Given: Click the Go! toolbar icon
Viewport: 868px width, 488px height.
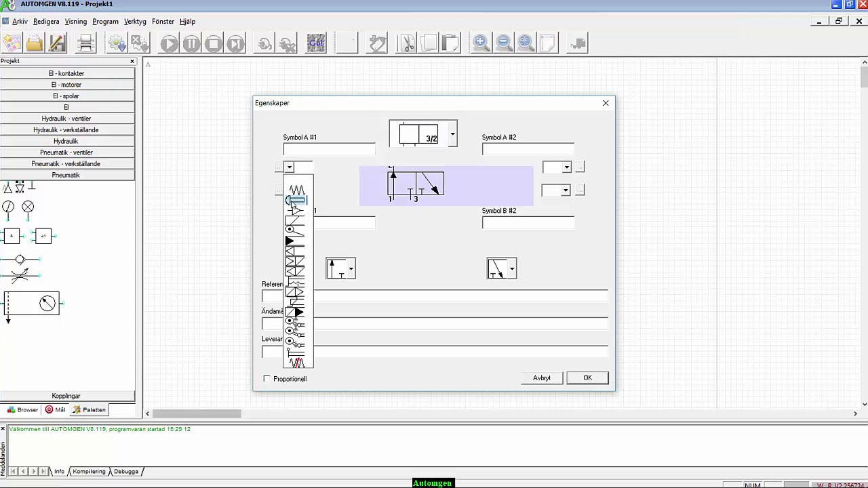Looking at the screenshot, I should (316, 43).
